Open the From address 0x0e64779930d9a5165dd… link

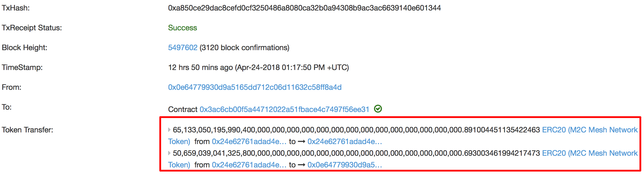point(255,87)
